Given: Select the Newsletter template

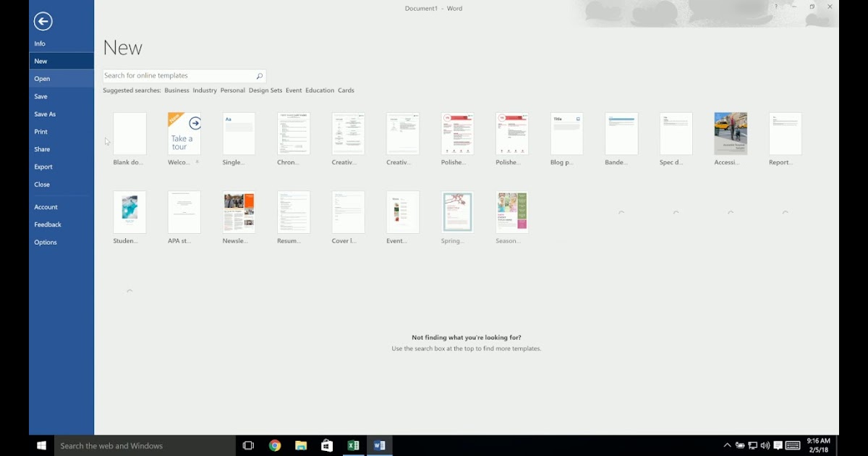Looking at the screenshot, I should 239,212.
